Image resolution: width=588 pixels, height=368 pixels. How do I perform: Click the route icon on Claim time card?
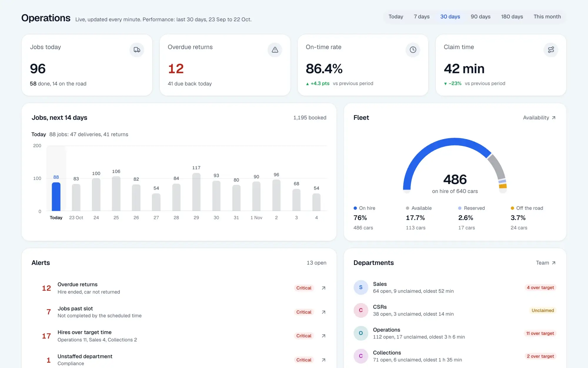point(551,50)
